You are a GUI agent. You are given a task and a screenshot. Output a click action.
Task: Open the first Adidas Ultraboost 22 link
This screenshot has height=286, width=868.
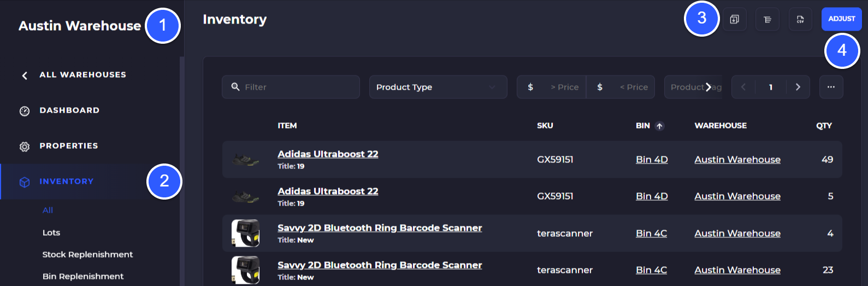(x=328, y=154)
